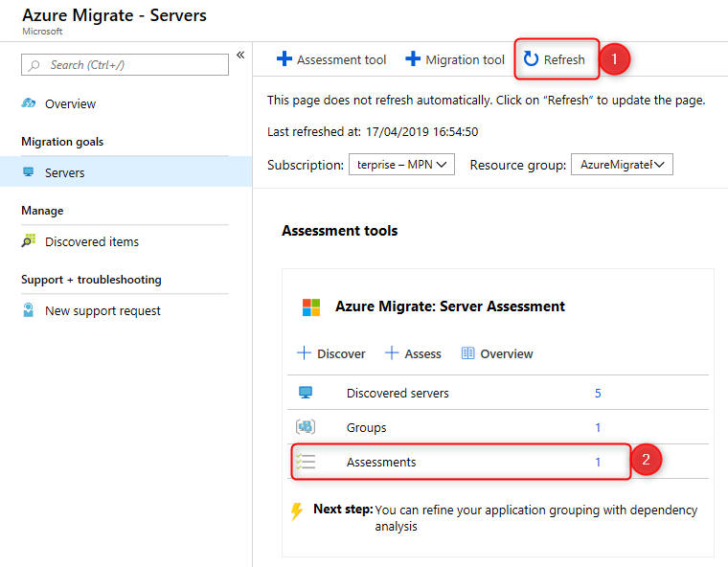Click the Assessment tools heading
This screenshot has height=567, width=728.
point(339,231)
